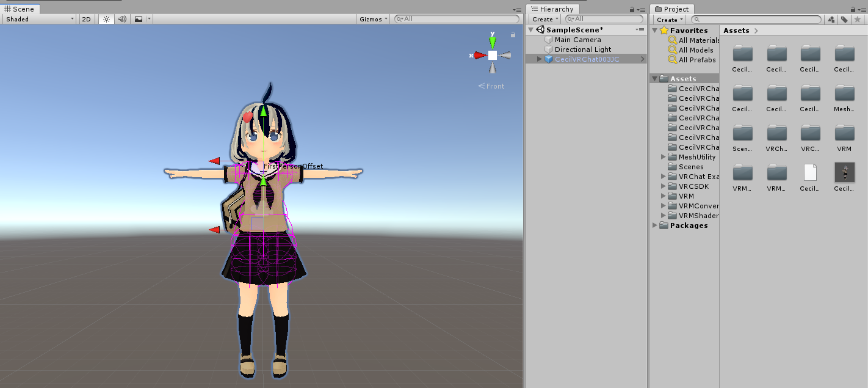
Task: Click the Search by Label tag icon
Action: (844, 20)
